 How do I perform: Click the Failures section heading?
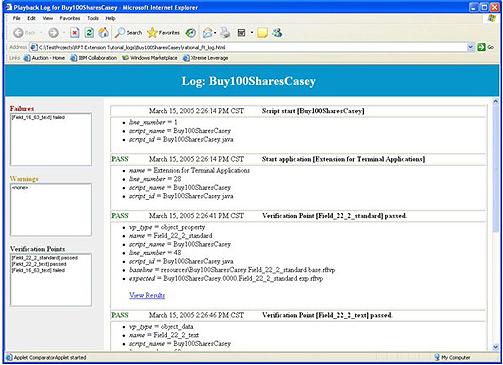22,109
